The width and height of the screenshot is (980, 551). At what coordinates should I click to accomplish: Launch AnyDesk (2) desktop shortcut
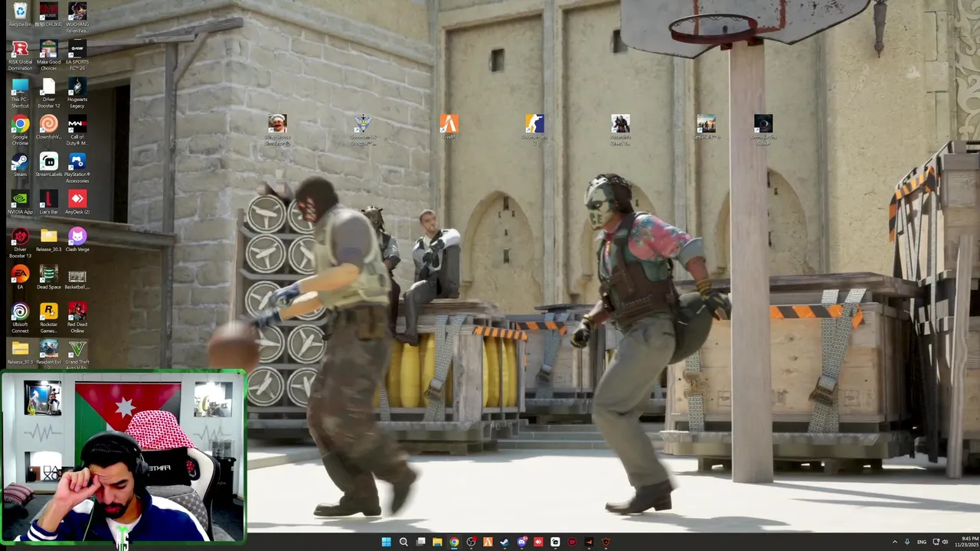click(77, 203)
